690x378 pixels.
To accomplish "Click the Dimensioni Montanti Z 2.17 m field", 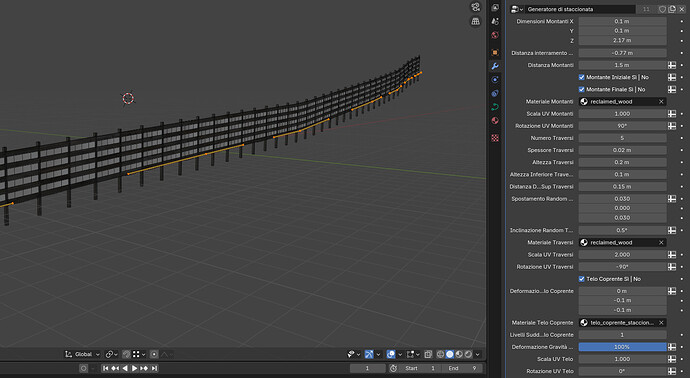I will pyautogui.click(x=622, y=40).
